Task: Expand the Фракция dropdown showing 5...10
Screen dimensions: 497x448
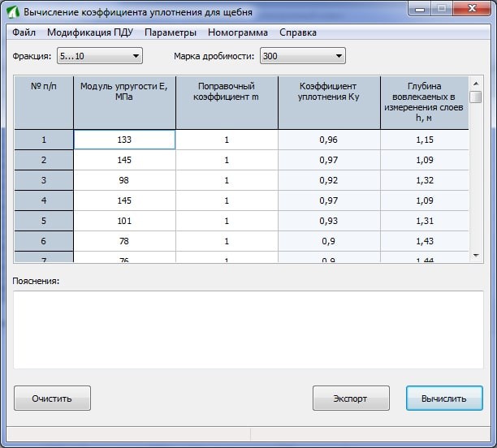Action: pyautogui.click(x=100, y=56)
